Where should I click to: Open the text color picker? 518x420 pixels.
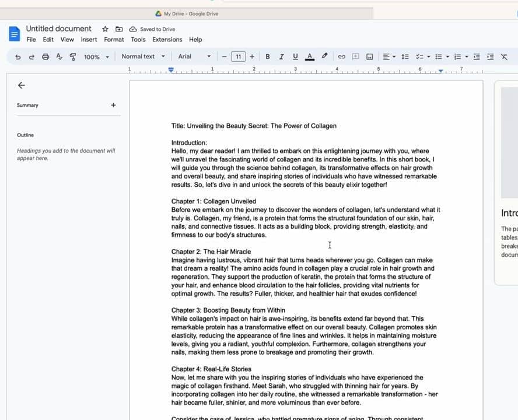(x=310, y=57)
